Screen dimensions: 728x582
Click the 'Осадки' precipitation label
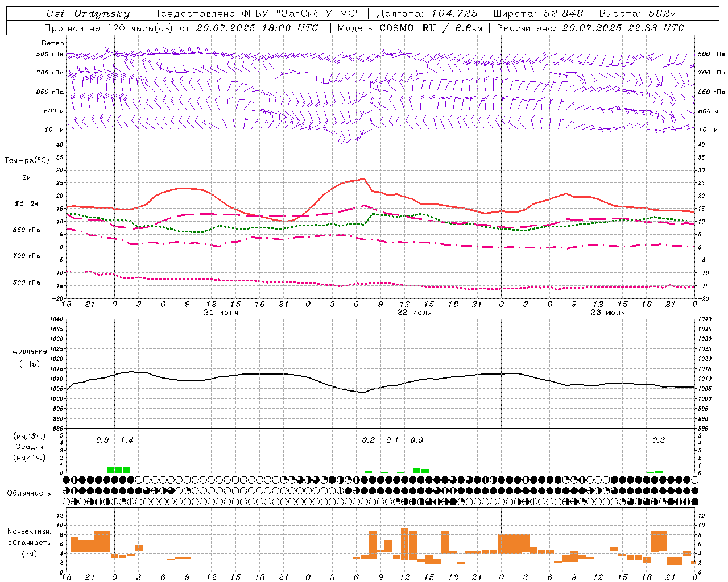[x=30, y=447]
